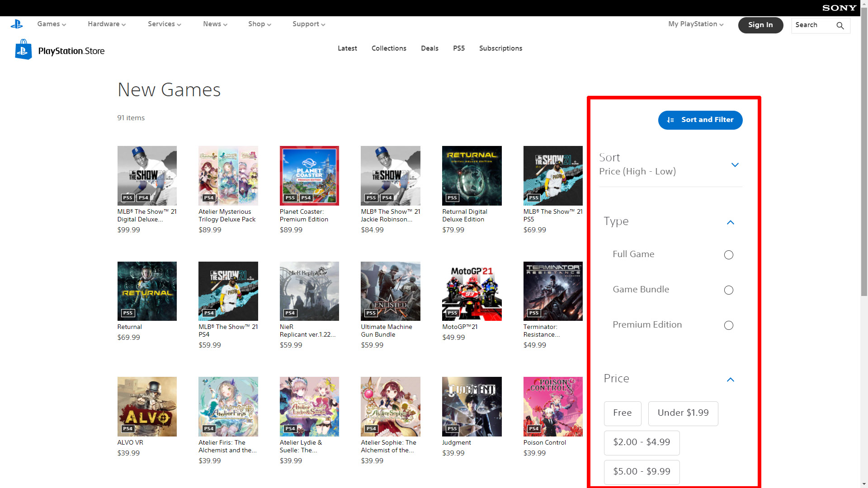Viewport: 868px width, 488px height.
Task: Open MLB The Show 21 PS4 cover
Action: pyautogui.click(x=228, y=291)
